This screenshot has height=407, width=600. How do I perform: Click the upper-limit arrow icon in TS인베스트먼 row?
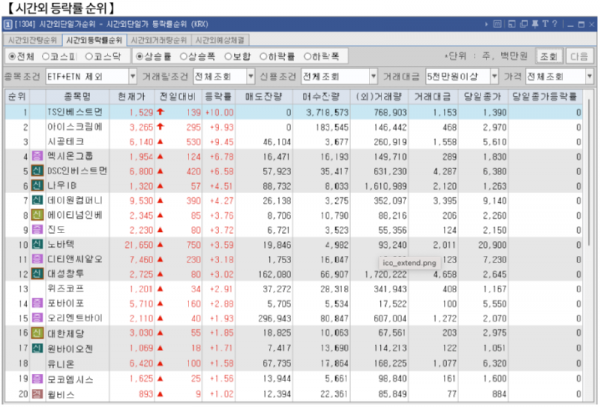pos(160,112)
